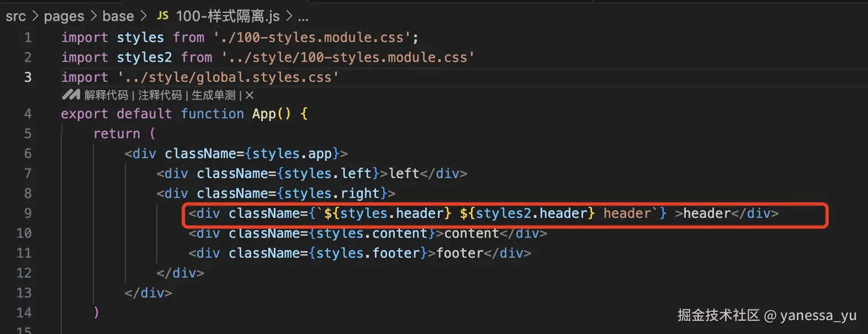Dismiss the code lens with the X
The image size is (868, 334).
pyautogui.click(x=250, y=95)
